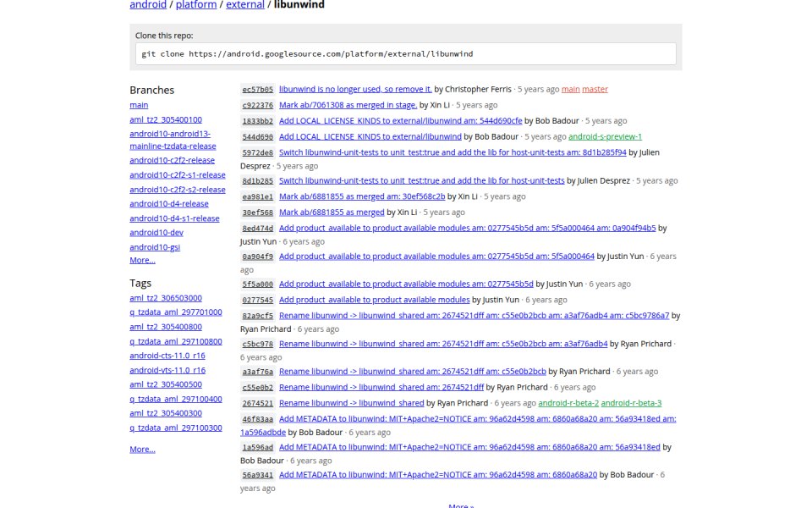The height and width of the screenshot is (508, 812).
Task: Click the git clone command field
Action: click(x=405, y=54)
